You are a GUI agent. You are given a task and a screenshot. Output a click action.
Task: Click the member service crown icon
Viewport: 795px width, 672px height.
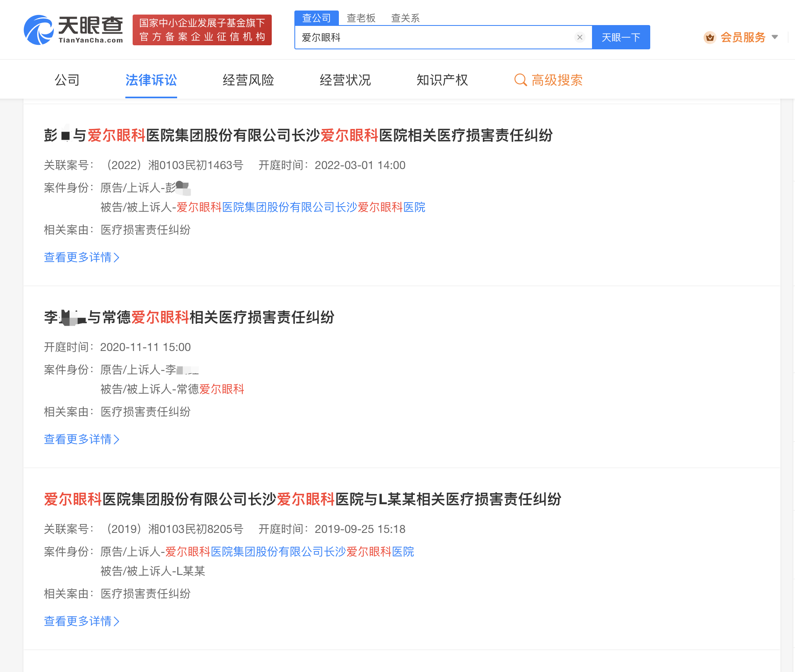click(710, 38)
